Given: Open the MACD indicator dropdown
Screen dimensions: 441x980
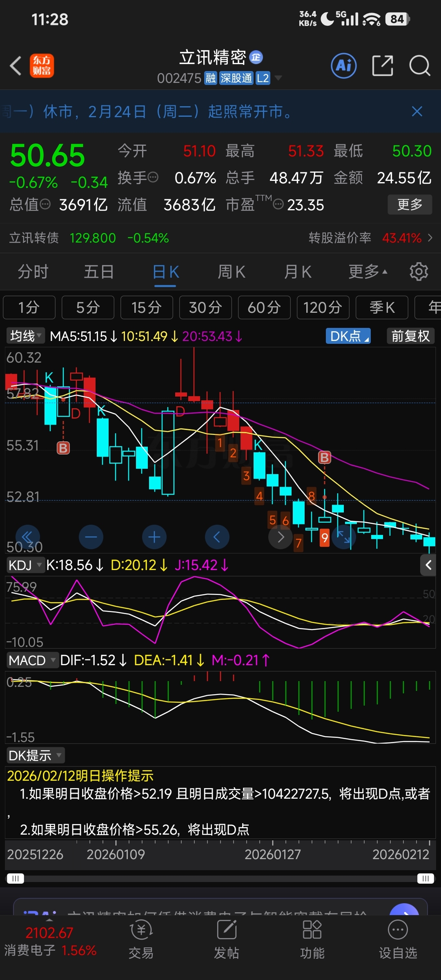Looking at the screenshot, I should click(32, 660).
